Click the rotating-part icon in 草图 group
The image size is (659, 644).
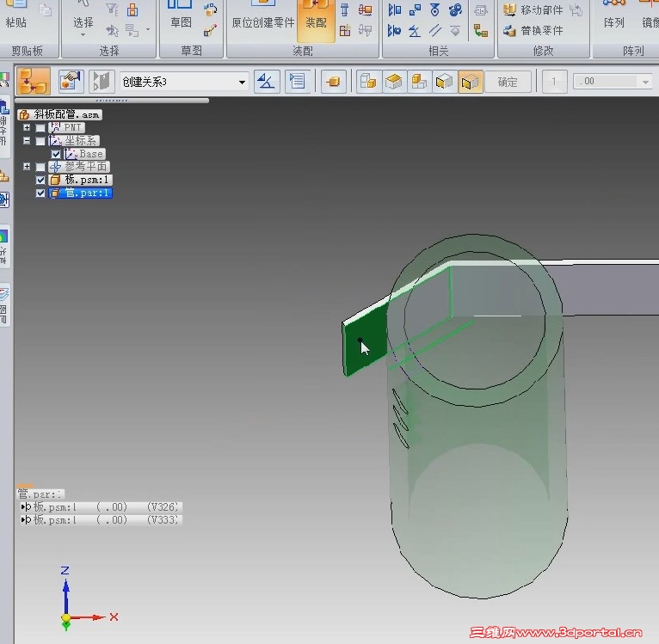pos(210,9)
